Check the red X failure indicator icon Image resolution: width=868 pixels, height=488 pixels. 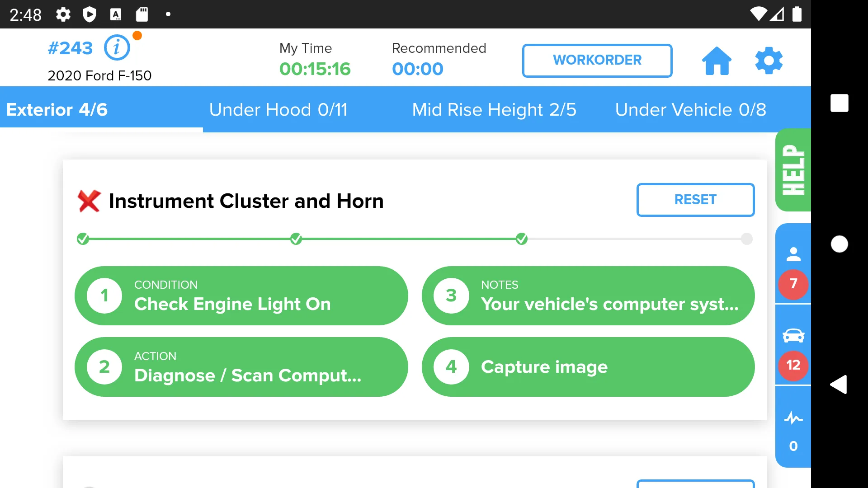click(x=90, y=201)
